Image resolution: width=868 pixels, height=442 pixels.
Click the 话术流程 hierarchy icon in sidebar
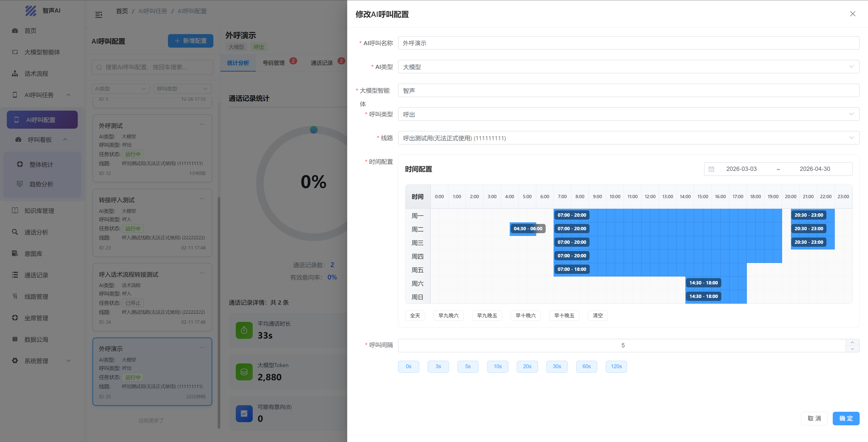15,73
